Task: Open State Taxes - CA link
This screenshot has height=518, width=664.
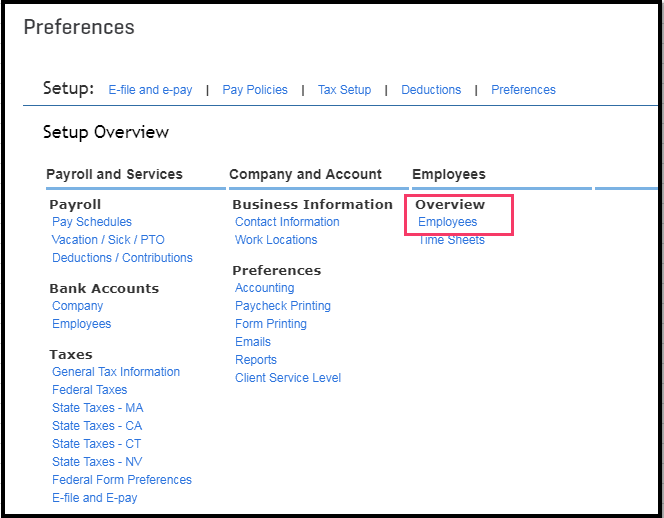Action: click(x=97, y=426)
